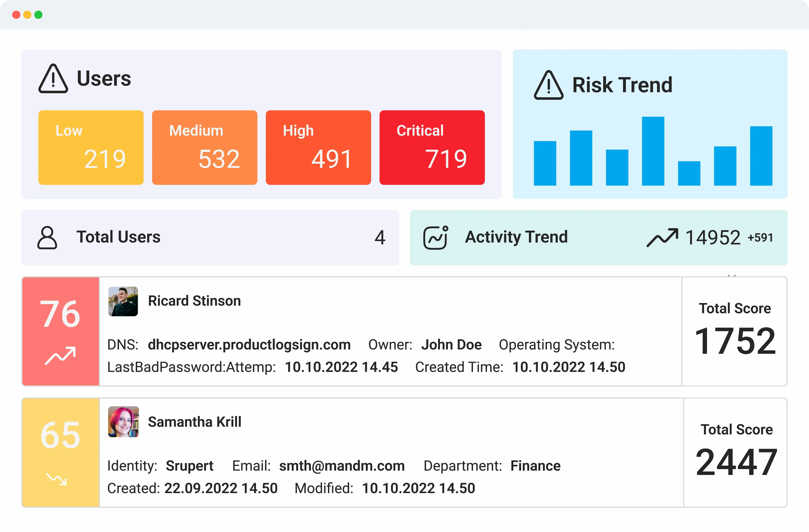Click the smth@mandm.com email address
The width and height of the screenshot is (809, 532).
point(342,466)
